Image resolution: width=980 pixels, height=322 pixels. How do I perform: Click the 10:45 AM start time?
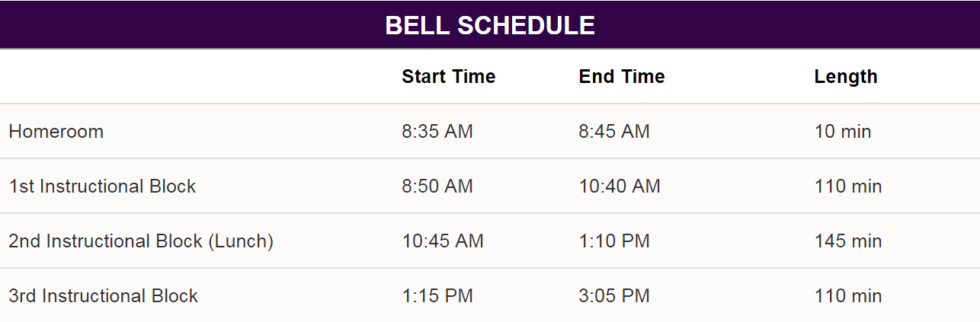(443, 241)
